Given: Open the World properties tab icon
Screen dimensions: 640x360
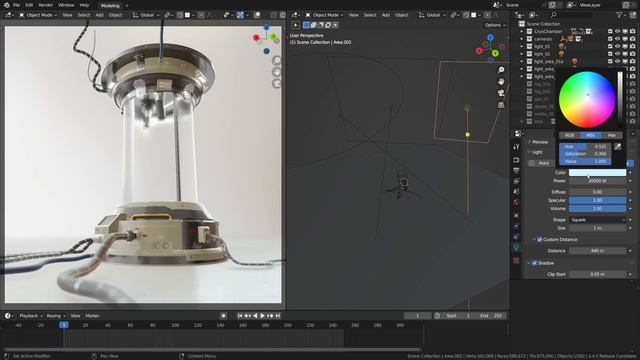Looking at the screenshot, I should [x=516, y=202].
